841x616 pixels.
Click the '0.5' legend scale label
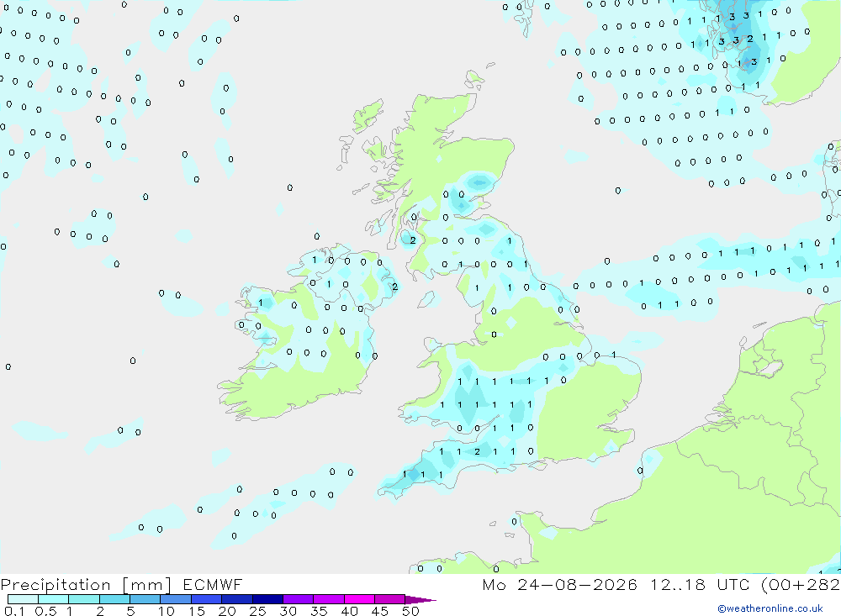click(45, 611)
